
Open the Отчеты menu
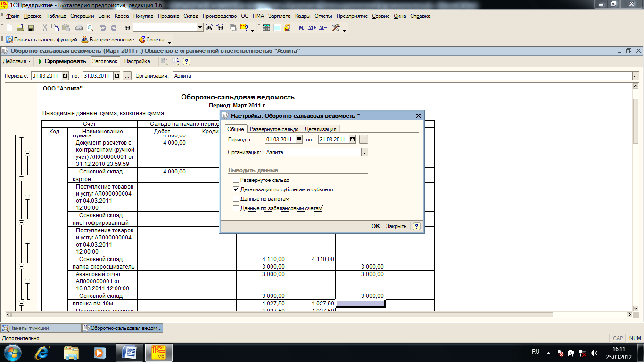(x=323, y=16)
